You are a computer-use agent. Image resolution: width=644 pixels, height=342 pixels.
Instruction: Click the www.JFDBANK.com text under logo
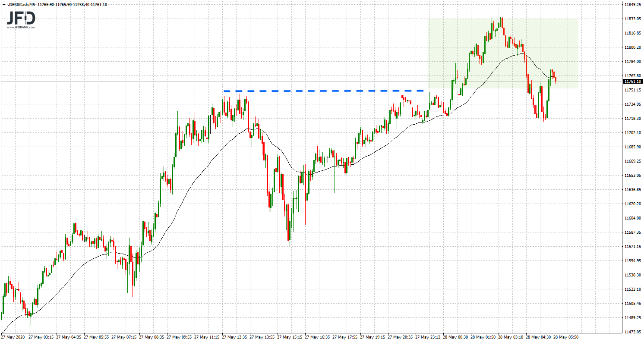20,27
